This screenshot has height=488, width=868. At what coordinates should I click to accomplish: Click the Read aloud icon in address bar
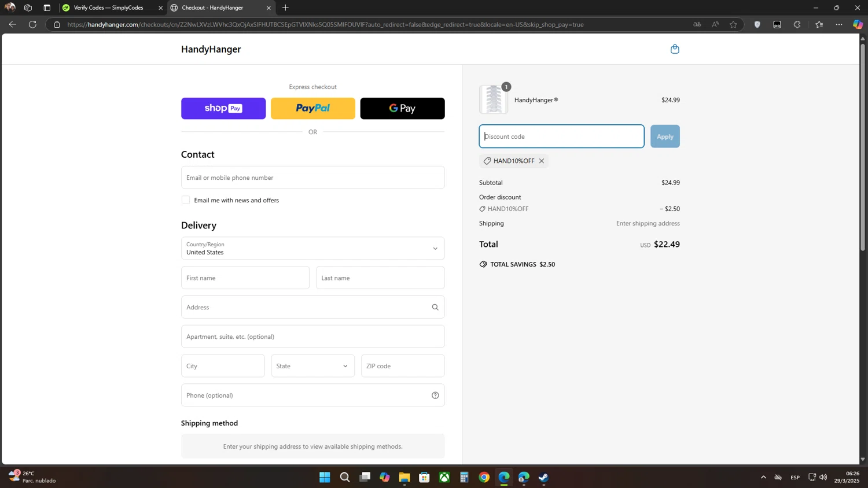pos(715,24)
